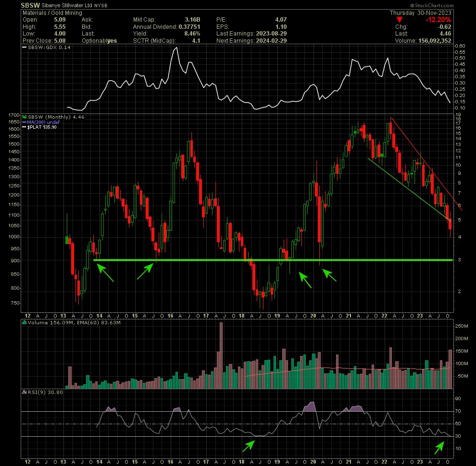Screen dimensions: 476x466
Task: Click the SBSW ticker symbol in header
Action: pos(30,5)
